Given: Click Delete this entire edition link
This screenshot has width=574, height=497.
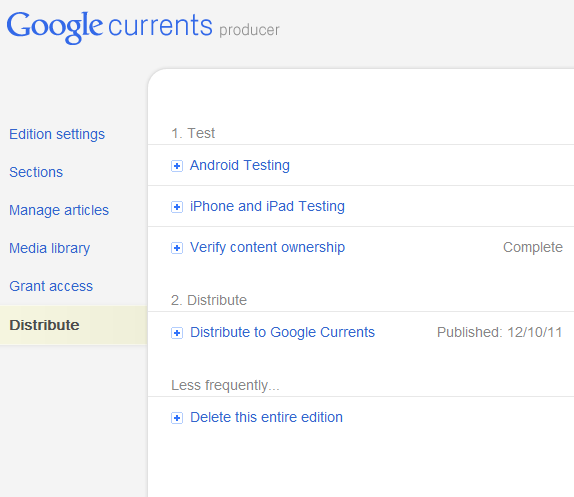Looking at the screenshot, I should (266, 417).
